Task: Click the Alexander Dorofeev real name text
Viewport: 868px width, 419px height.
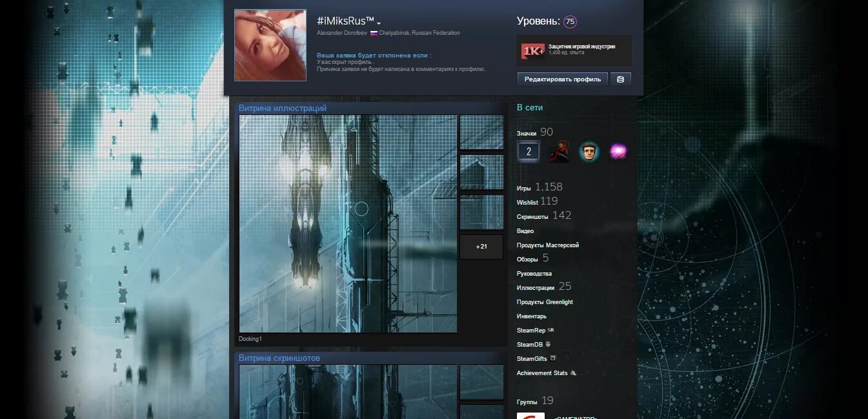Action: [x=342, y=33]
